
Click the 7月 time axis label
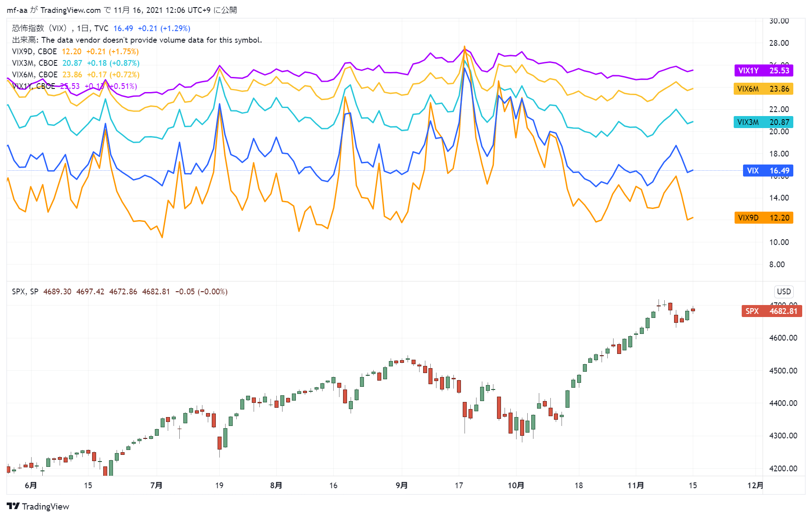pos(156,485)
